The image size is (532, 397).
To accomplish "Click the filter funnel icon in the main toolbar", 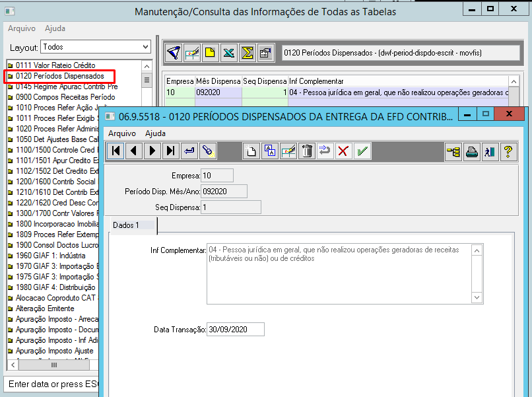I will (x=174, y=53).
